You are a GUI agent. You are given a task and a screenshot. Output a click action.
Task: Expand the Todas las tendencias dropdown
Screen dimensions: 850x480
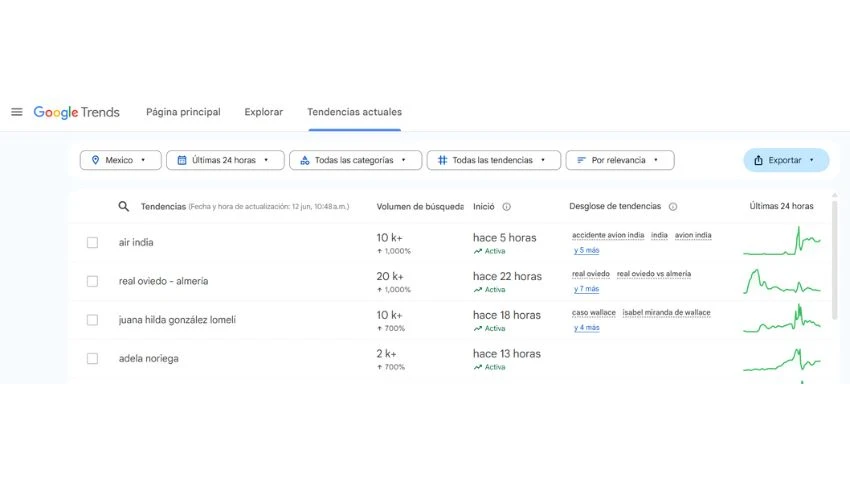[x=493, y=160]
